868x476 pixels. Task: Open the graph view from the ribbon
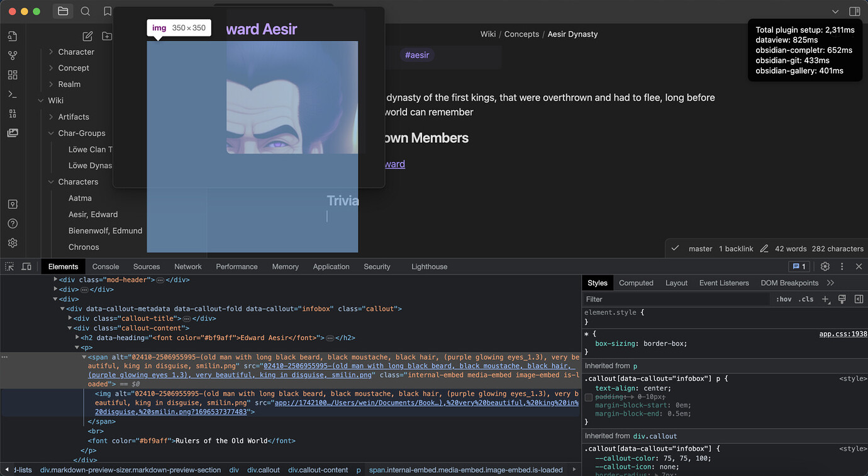click(x=13, y=55)
